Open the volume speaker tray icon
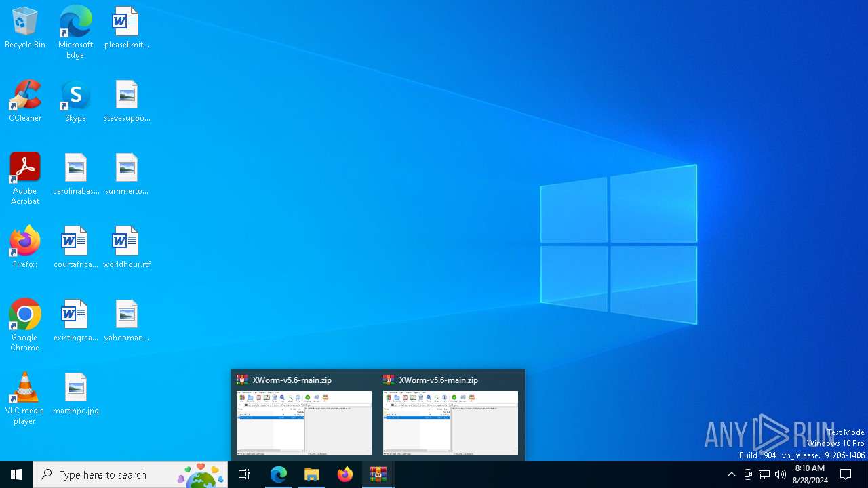 tap(781, 474)
